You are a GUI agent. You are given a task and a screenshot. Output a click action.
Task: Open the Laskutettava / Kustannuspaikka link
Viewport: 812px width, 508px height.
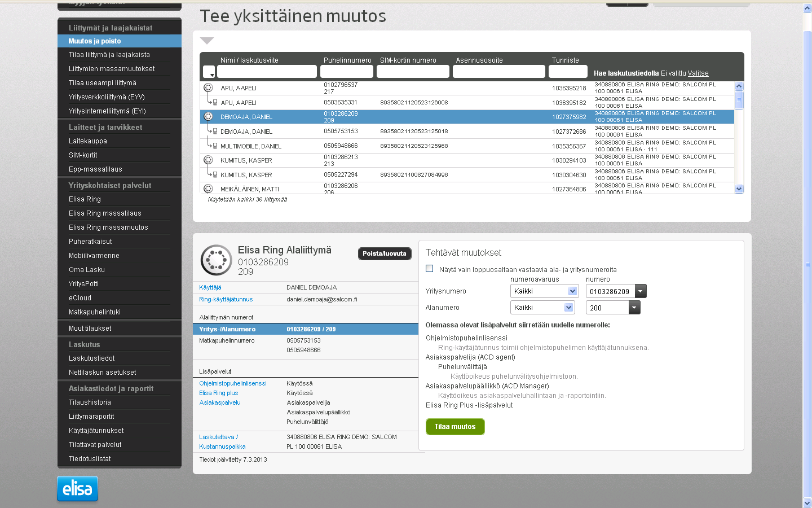pos(222,441)
